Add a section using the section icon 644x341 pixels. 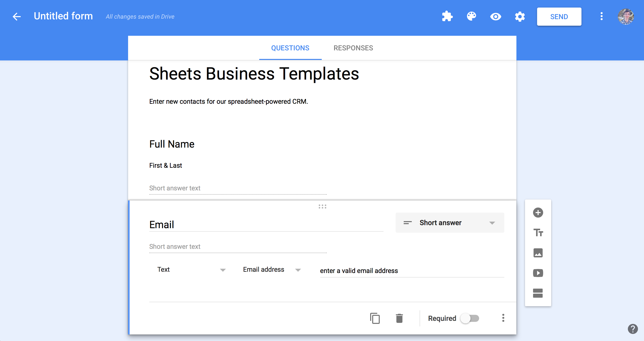pyautogui.click(x=538, y=293)
